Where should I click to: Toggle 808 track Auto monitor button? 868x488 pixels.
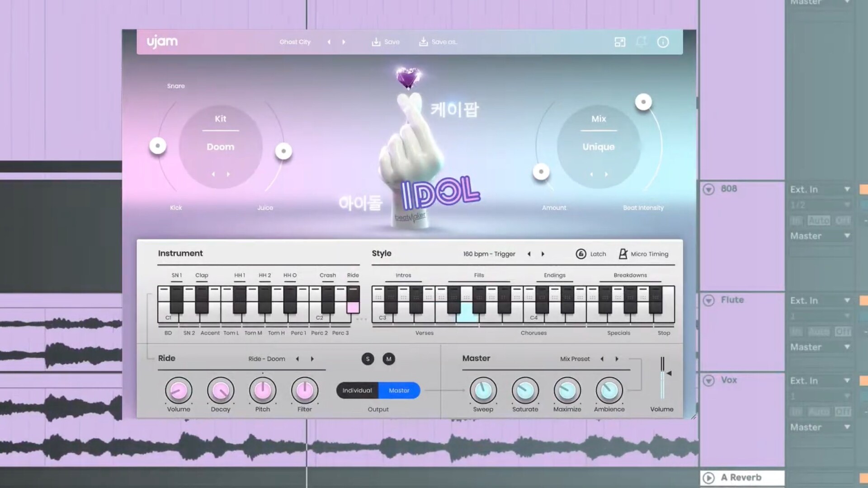click(x=819, y=221)
